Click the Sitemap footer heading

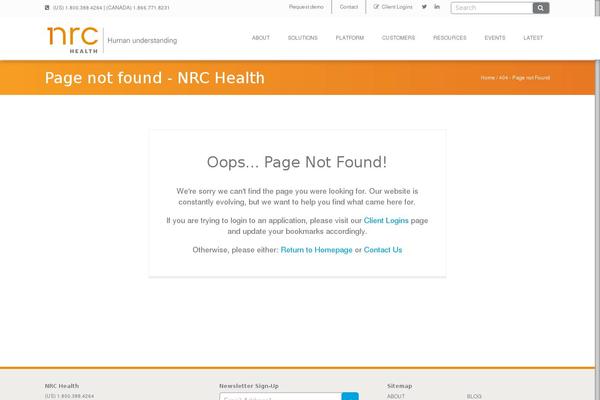[399, 386]
